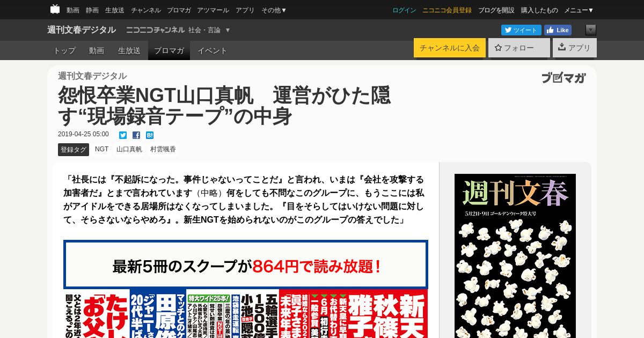Tweet this channel with ツイート button

point(521,30)
